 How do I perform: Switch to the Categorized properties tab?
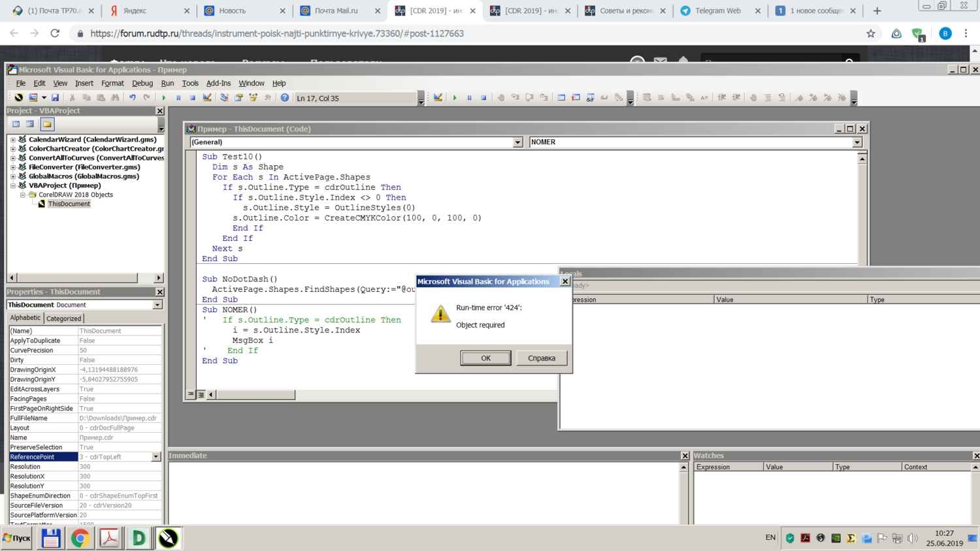pos(64,319)
